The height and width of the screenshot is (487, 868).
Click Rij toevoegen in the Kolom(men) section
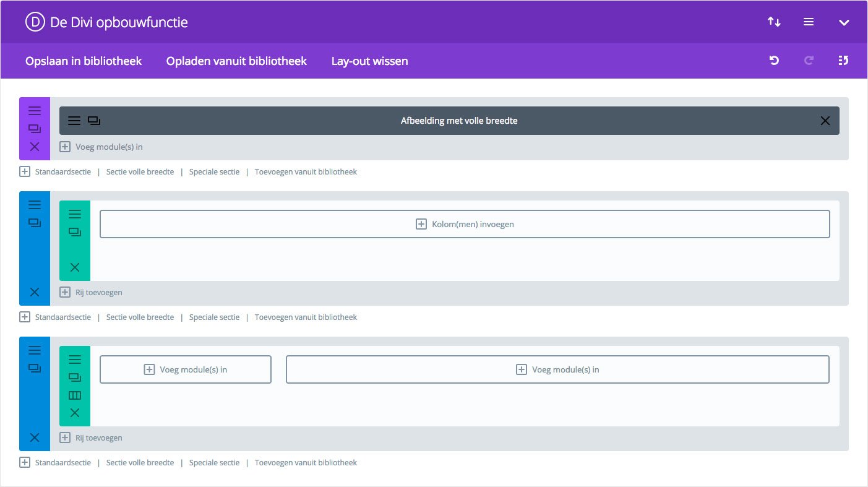tap(91, 292)
